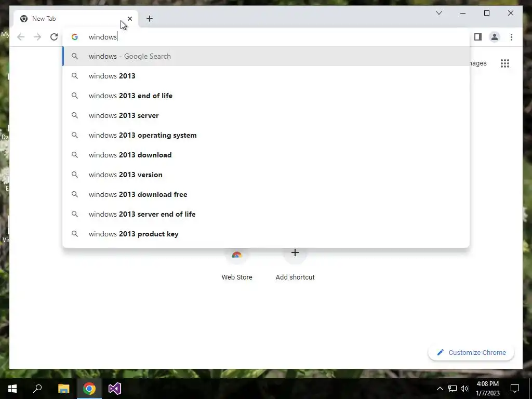Click Google logo in the address bar
The image size is (532, 399).
coord(75,37)
